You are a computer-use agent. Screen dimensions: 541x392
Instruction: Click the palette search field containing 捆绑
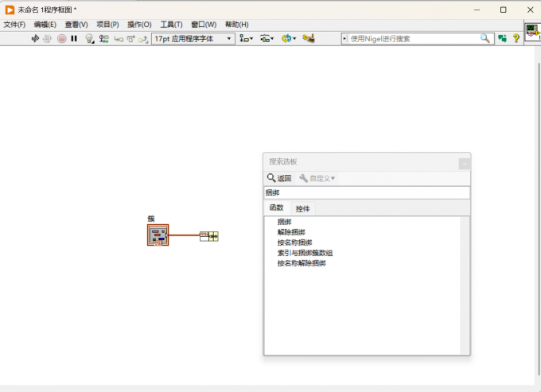click(x=367, y=192)
